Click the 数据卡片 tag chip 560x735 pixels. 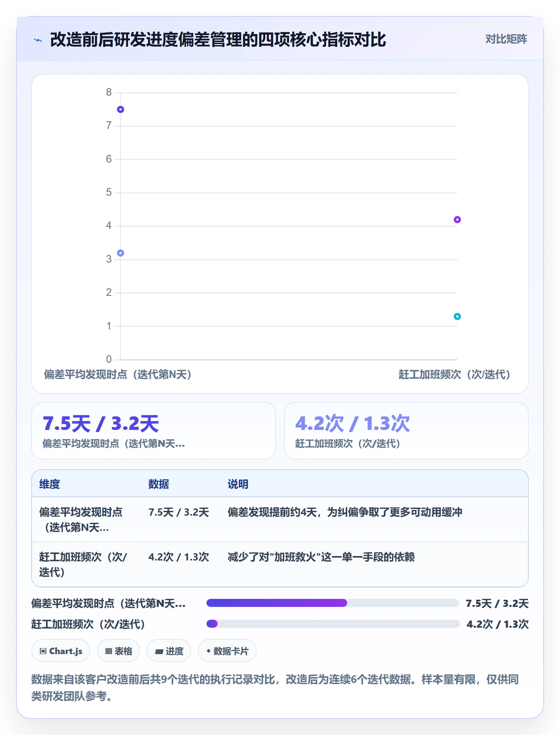click(227, 651)
